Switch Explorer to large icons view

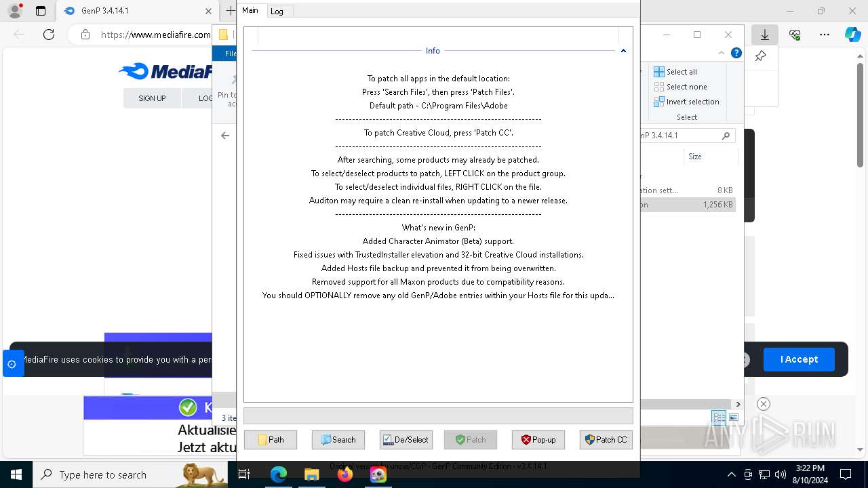click(733, 418)
